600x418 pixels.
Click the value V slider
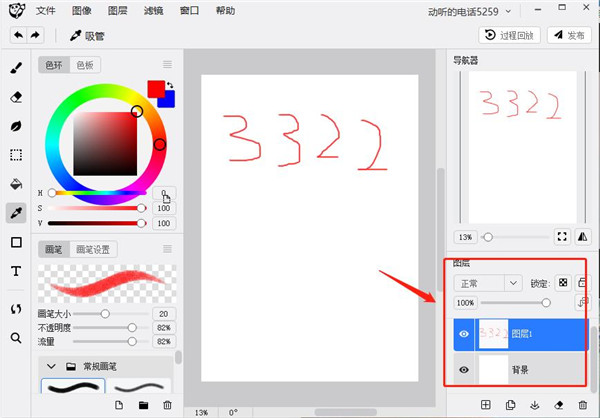[x=98, y=223]
